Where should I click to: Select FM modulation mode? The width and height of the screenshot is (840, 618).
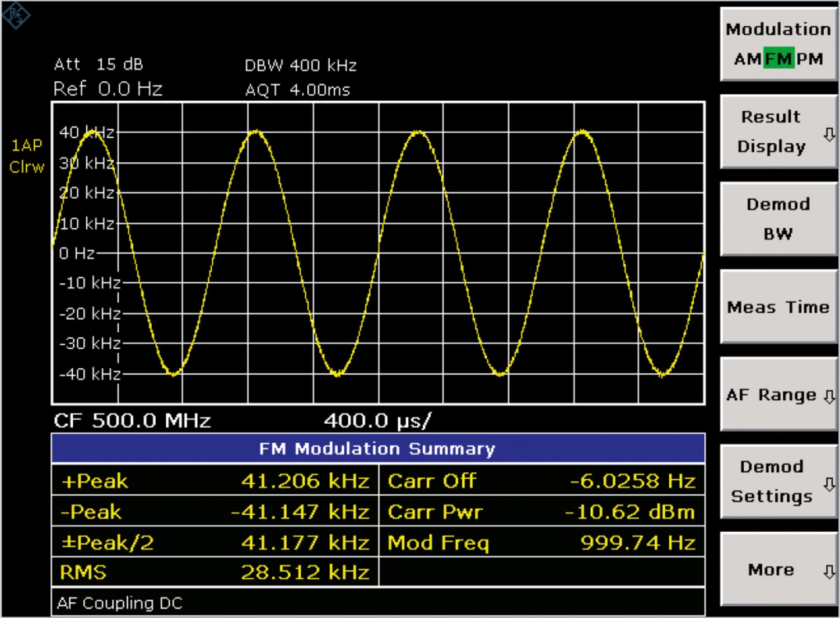pyautogui.click(x=780, y=58)
